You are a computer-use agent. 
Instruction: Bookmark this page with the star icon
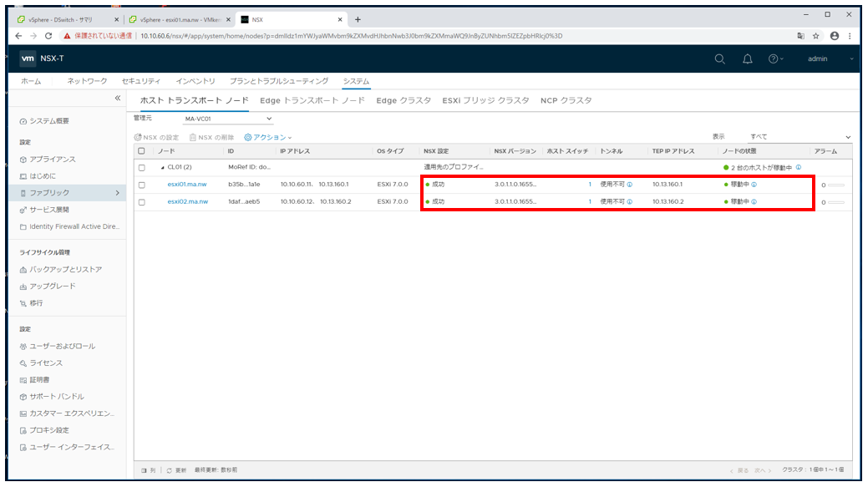(816, 36)
